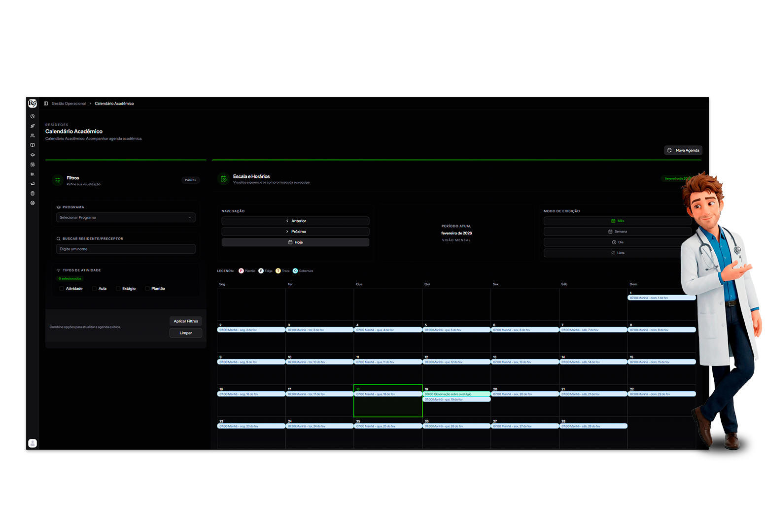The height and width of the screenshot is (532, 765).
Task: Enable the Estágio checkbox filter
Action: [118, 289]
